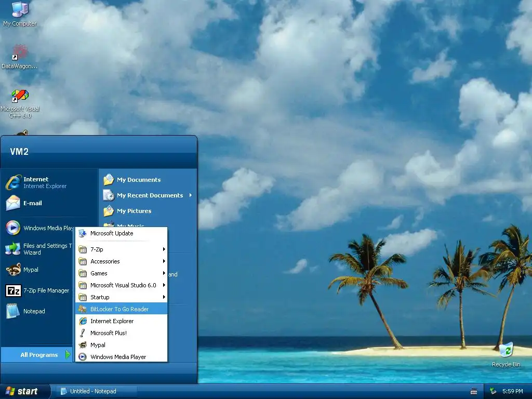Click the system tray icon beside the clock
Viewport: 532px width, 399px height.
click(494, 391)
